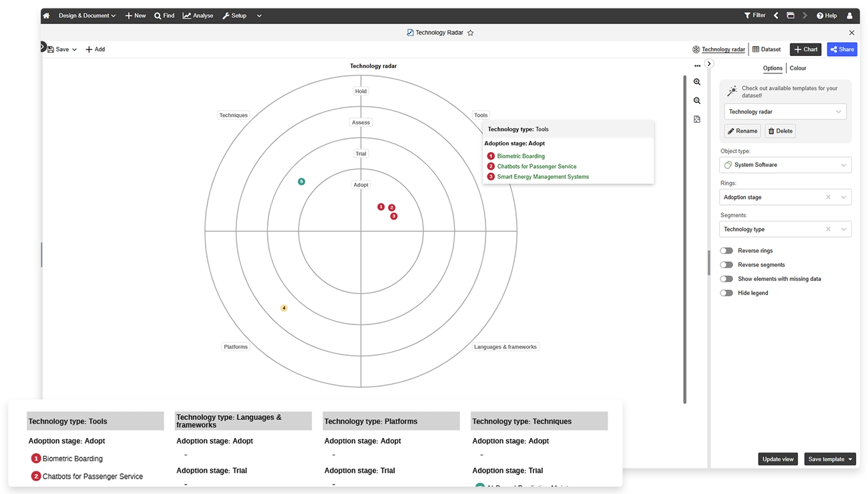This screenshot has width=868, height=494.
Task: Click the Delete template button
Action: [x=781, y=131]
